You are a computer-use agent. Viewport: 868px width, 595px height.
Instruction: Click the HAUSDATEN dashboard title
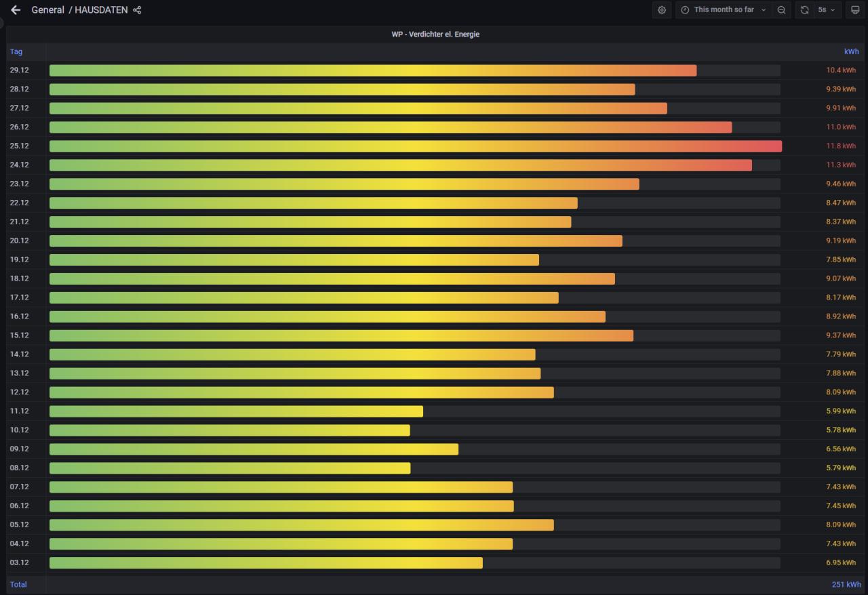(101, 10)
